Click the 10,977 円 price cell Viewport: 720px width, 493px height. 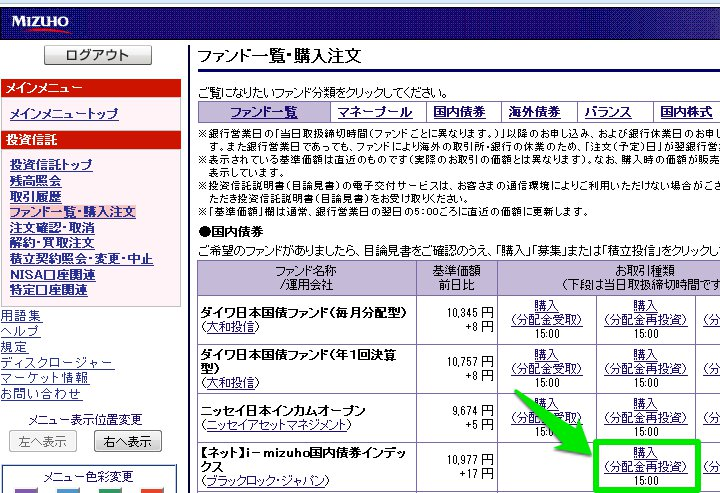(457, 467)
